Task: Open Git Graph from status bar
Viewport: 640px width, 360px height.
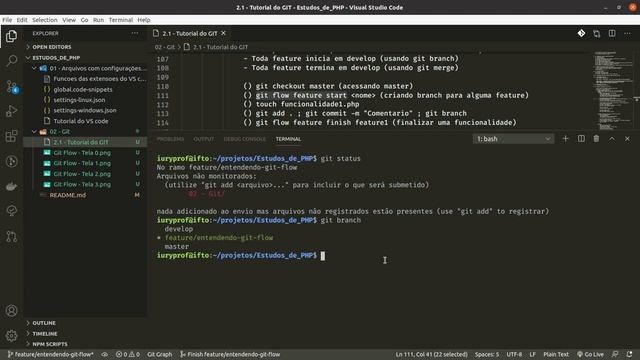Action: (160, 354)
